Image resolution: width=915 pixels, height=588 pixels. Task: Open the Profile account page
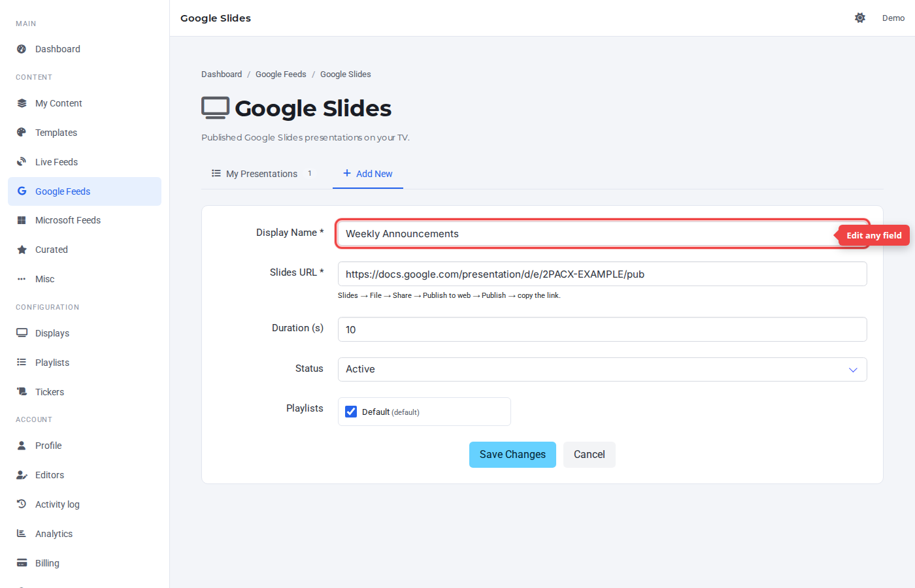click(x=84, y=446)
